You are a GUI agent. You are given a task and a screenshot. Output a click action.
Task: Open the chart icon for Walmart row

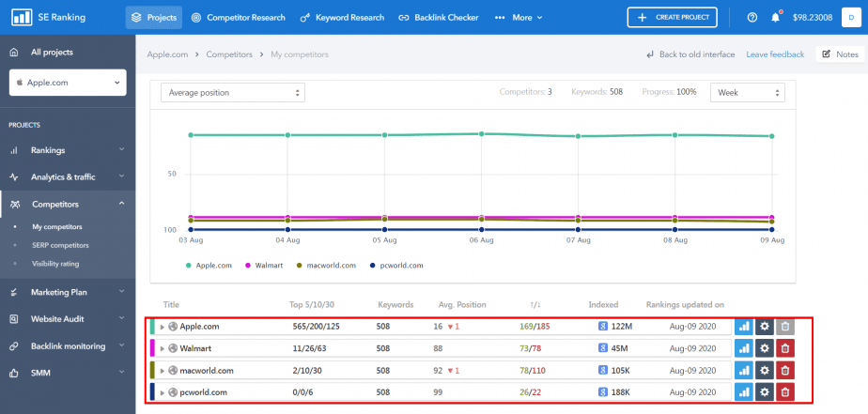pos(743,348)
